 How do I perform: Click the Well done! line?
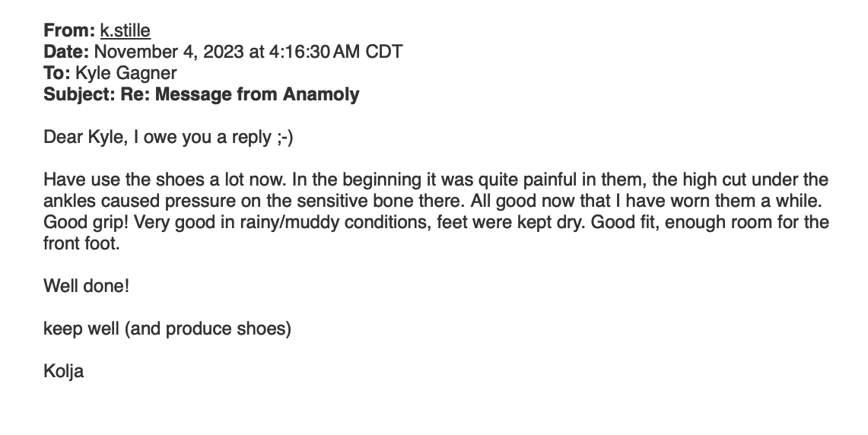point(87,286)
